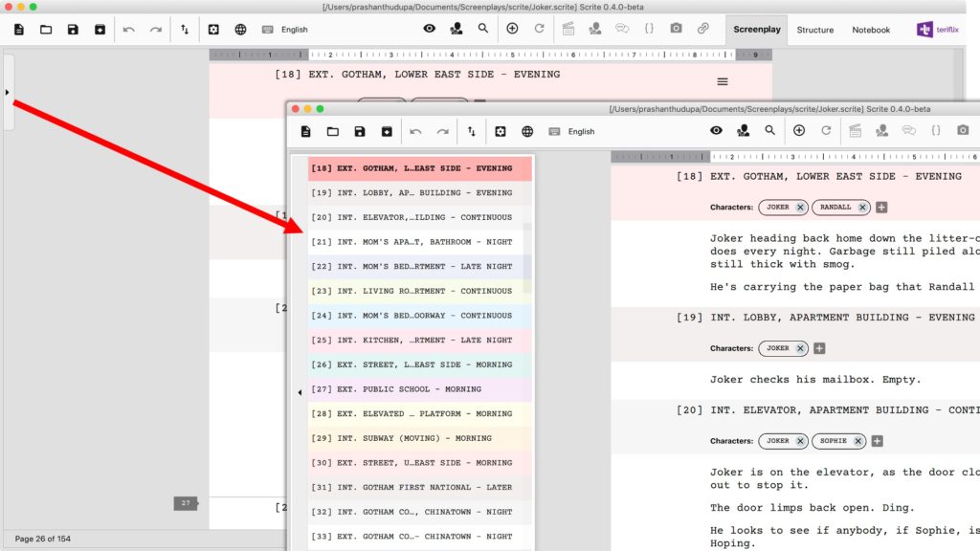Click Open folder icon in back window toolbar
This screenshot has width=980, height=551.
pyautogui.click(x=46, y=30)
